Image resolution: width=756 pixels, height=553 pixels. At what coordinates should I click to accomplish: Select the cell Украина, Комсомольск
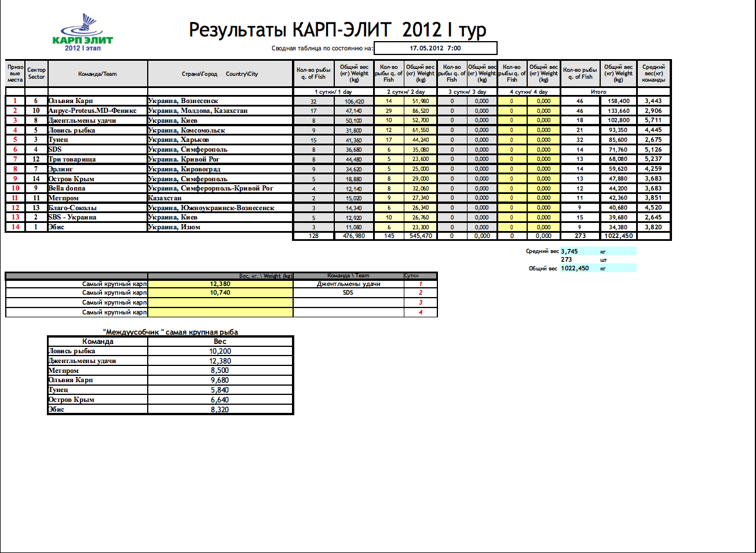[x=220, y=130]
